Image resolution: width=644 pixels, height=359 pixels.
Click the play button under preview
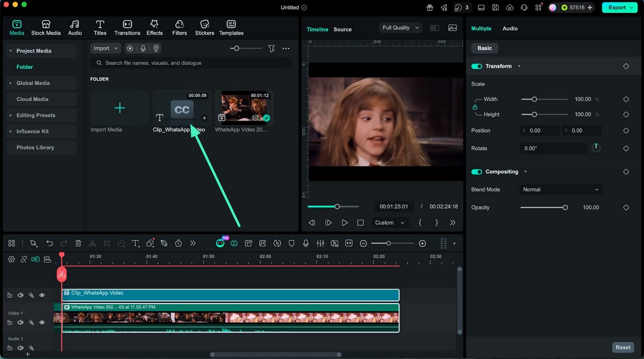click(345, 223)
